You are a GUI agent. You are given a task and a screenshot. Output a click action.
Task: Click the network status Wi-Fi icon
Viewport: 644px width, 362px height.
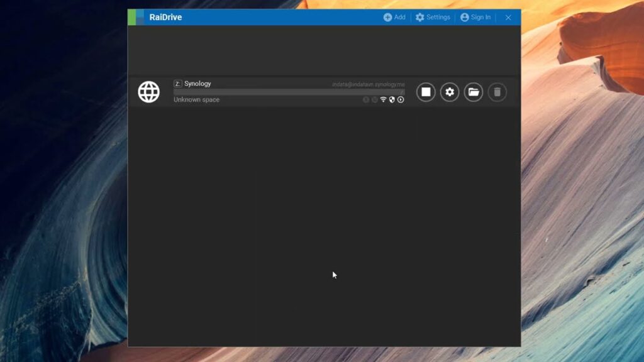(383, 99)
